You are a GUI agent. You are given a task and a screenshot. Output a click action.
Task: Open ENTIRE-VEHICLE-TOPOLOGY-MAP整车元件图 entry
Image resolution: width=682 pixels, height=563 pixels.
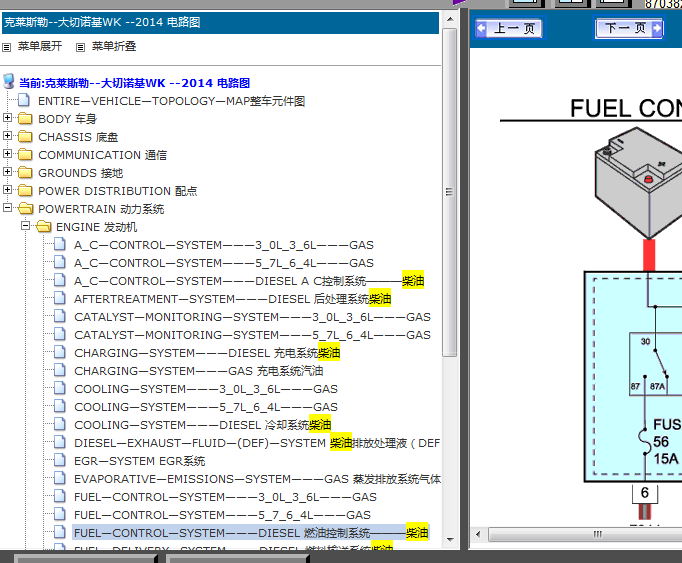tap(171, 101)
